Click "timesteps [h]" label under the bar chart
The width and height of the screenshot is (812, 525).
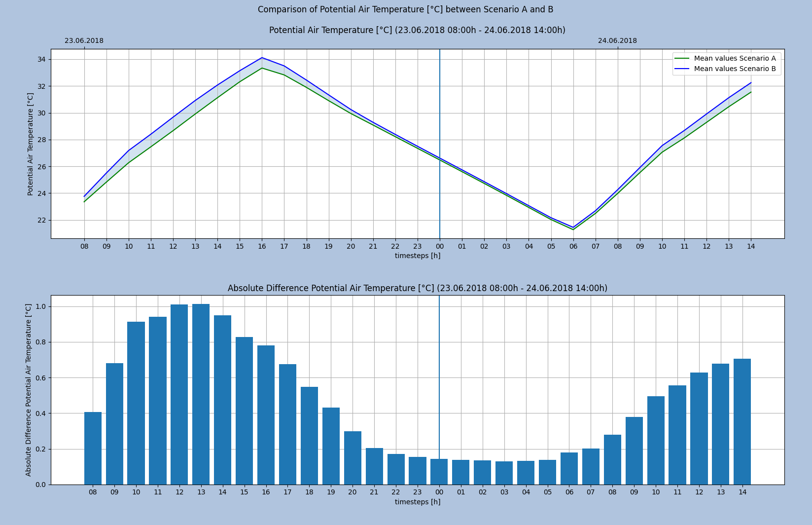pyautogui.click(x=418, y=502)
